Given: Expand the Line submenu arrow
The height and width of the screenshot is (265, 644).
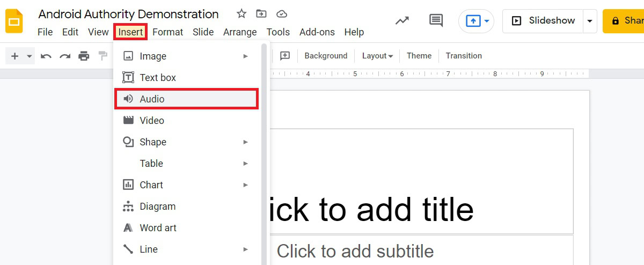Looking at the screenshot, I should [245, 249].
